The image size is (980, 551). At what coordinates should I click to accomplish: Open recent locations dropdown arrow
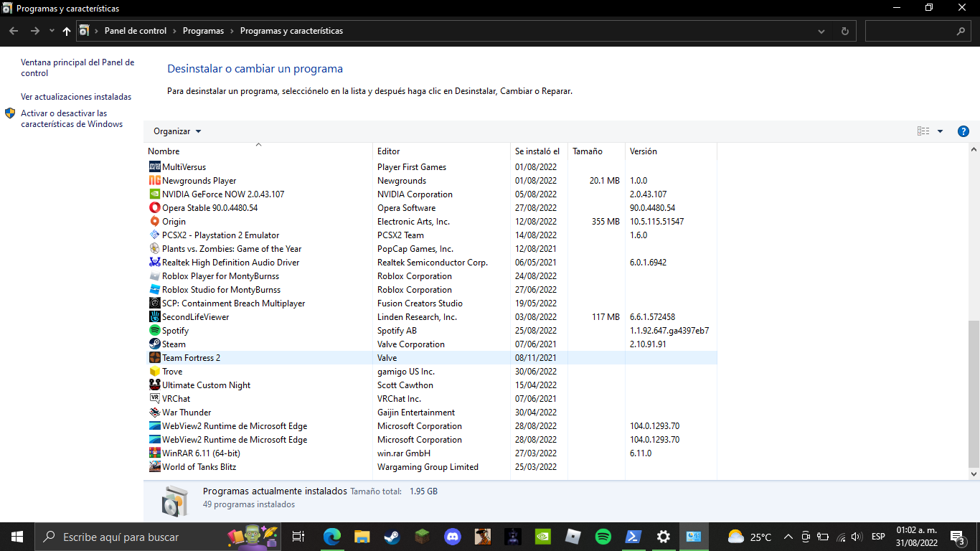pos(52,32)
